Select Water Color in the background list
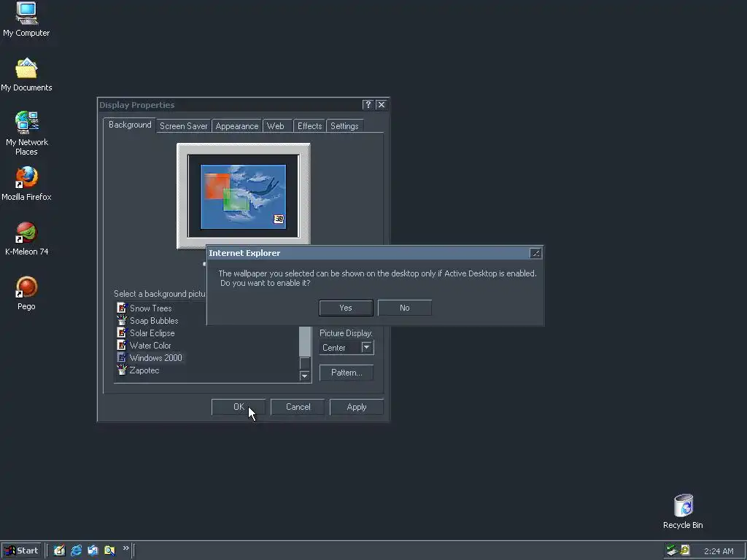The height and width of the screenshot is (560, 747). 150,345
